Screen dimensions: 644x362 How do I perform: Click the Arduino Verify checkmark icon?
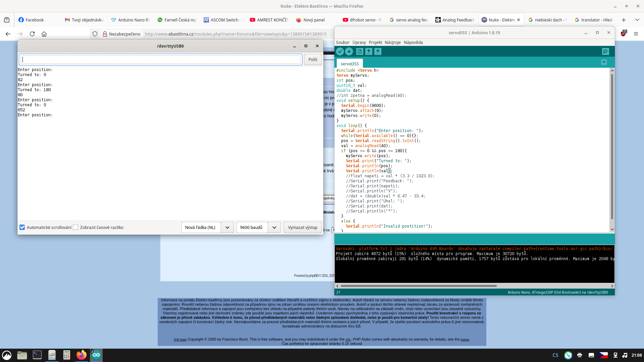click(340, 51)
